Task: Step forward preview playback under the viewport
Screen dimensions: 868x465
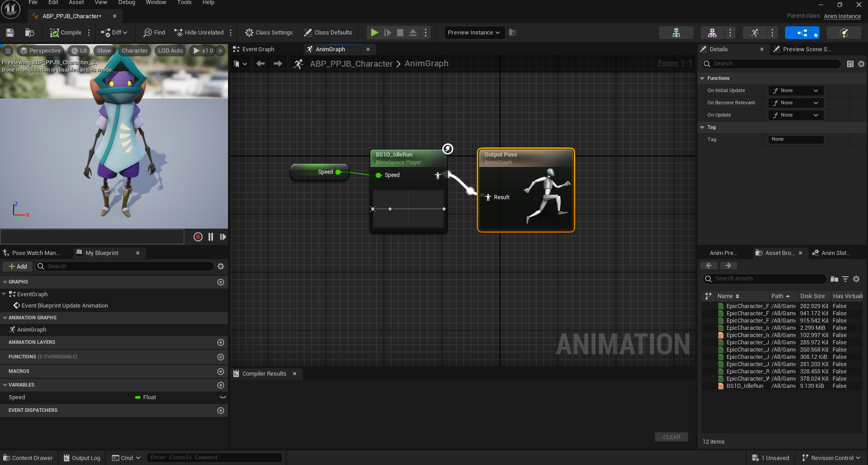Action: (223, 237)
